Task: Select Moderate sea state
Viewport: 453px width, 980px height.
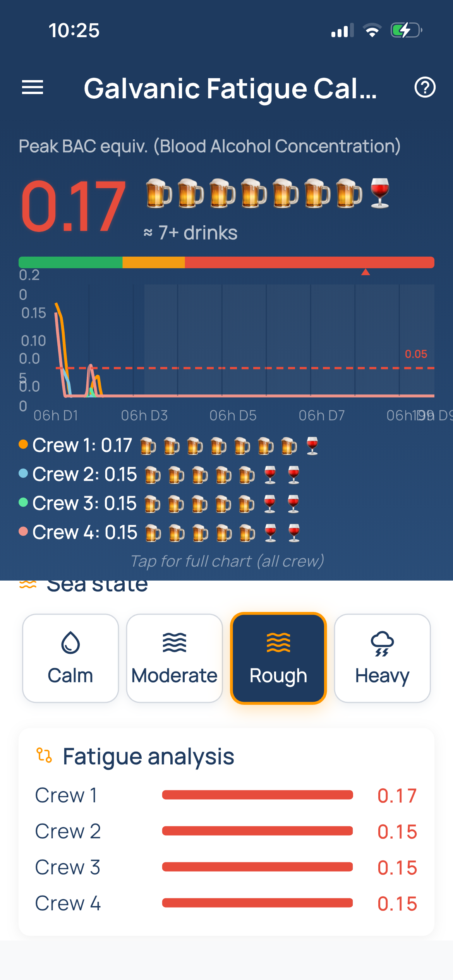Action: coord(175,658)
